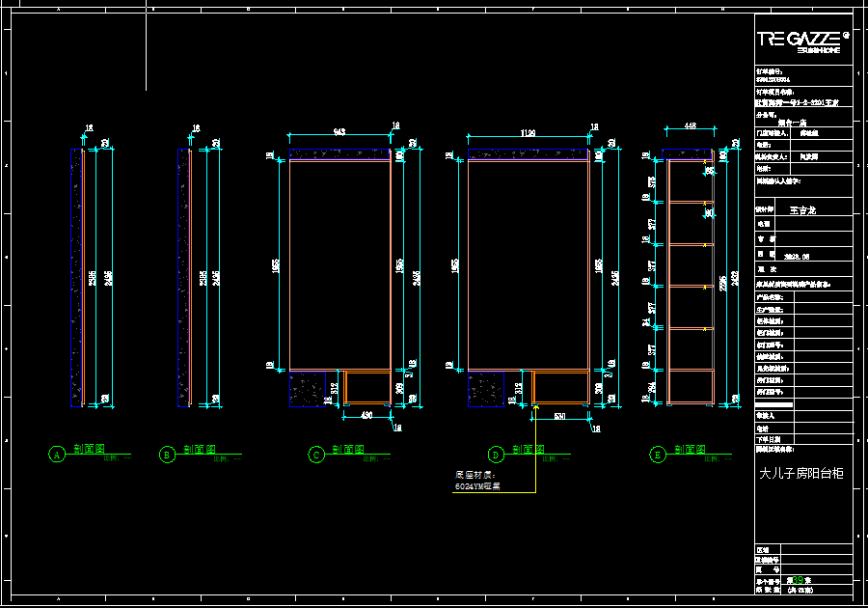Click the 比例 scale label under section E
868x608 pixels.
pos(718,458)
